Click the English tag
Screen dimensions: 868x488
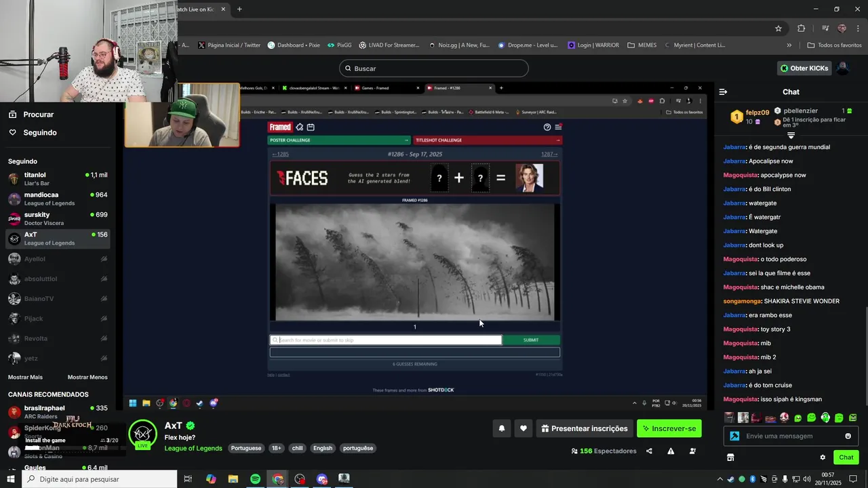(323, 448)
